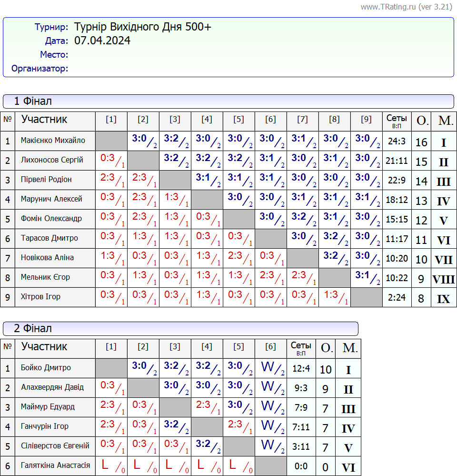457x476 pixels.
Task: Click column header [9] in 1 Фінал
Action: point(366,120)
